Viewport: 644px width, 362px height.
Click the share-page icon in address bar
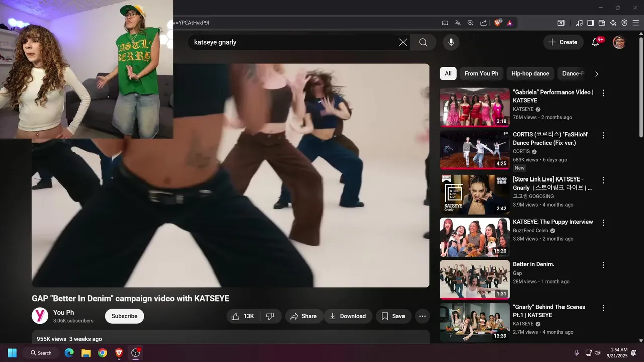coord(484,23)
